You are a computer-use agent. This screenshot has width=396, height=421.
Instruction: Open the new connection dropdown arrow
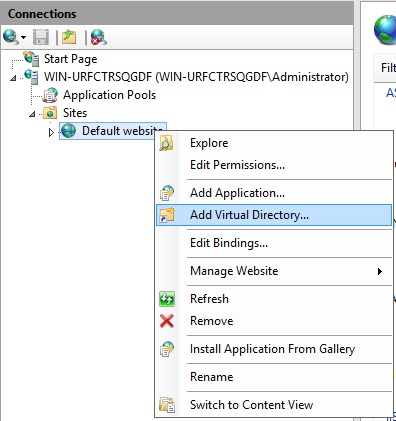[x=23, y=37]
